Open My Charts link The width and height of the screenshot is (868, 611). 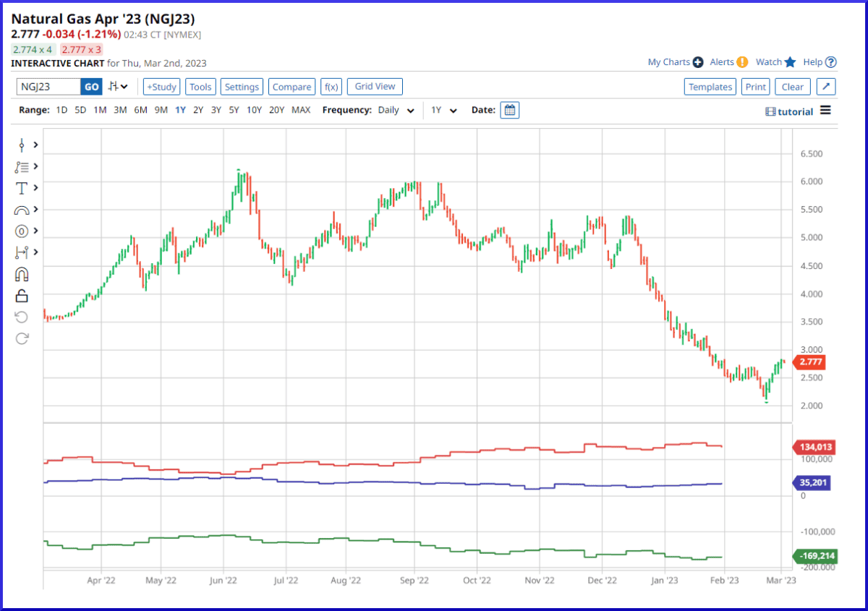668,62
